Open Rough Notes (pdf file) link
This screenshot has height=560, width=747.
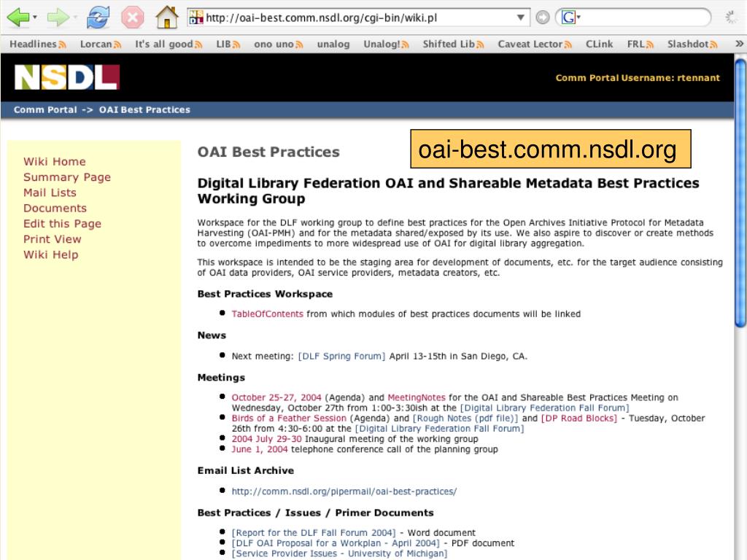coord(465,418)
